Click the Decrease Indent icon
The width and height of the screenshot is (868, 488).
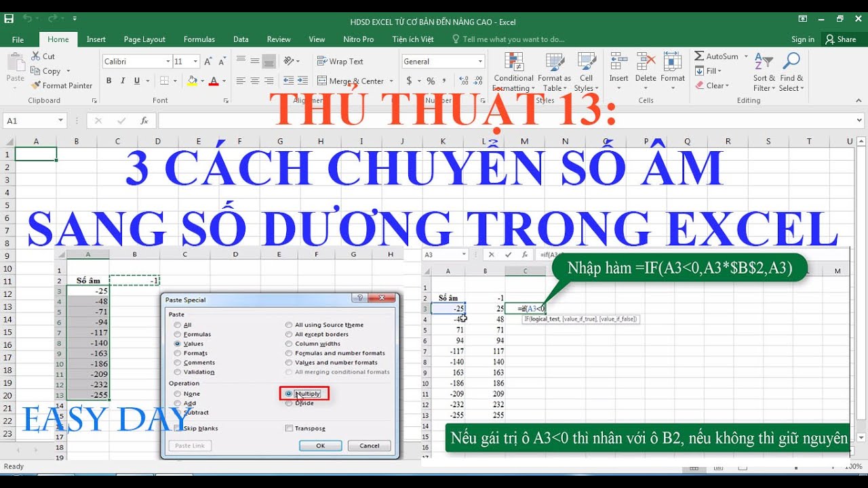click(x=288, y=81)
